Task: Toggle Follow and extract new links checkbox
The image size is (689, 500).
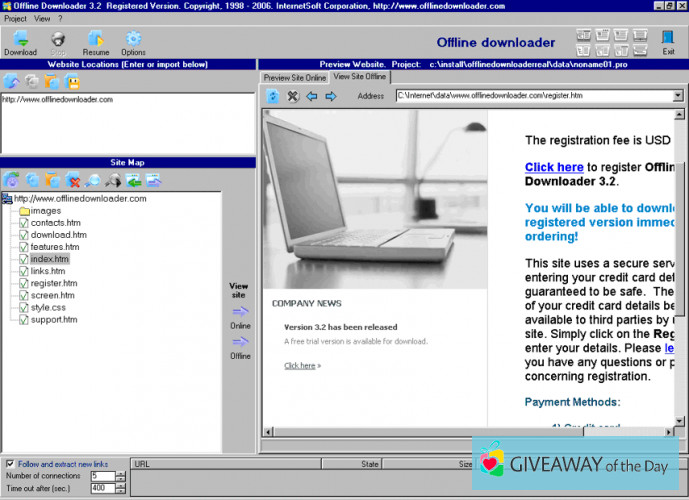Action: [x=11, y=464]
